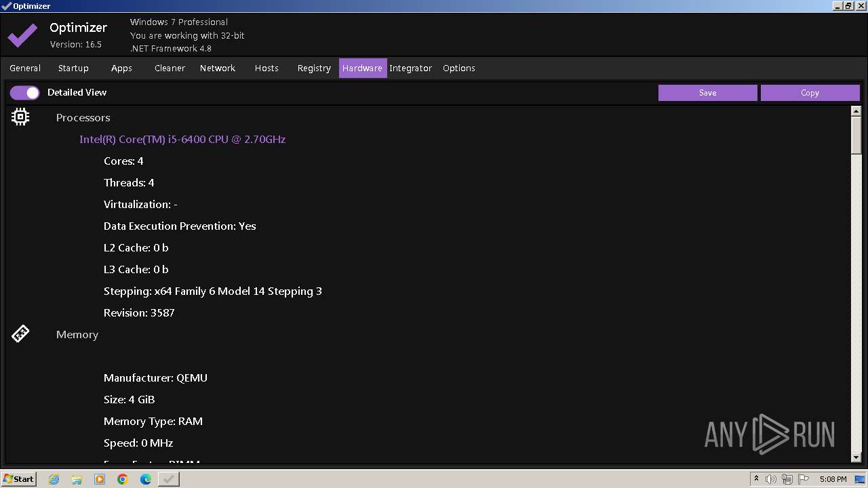Launch the media player taskbar icon
The image size is (868, 488).
pyautogui.click(x=100, y=479)
